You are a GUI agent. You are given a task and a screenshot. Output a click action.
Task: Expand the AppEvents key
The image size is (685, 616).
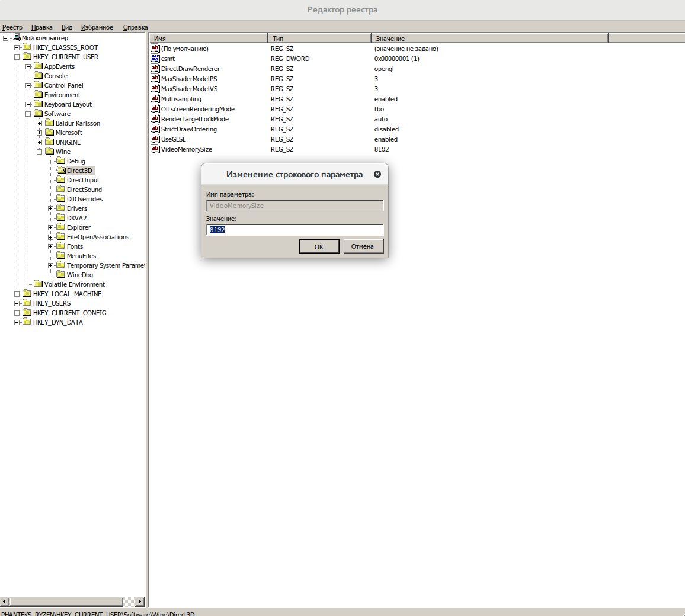28,67
